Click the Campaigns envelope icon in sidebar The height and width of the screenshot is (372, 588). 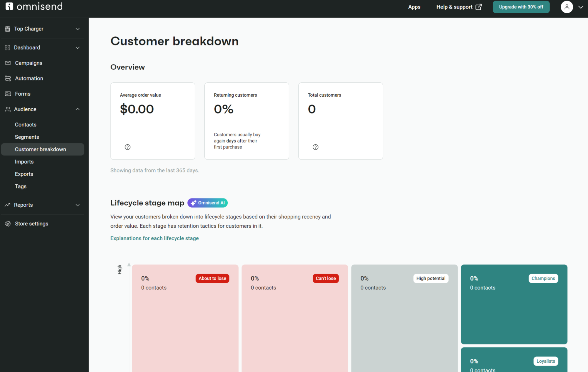point(8,63)
